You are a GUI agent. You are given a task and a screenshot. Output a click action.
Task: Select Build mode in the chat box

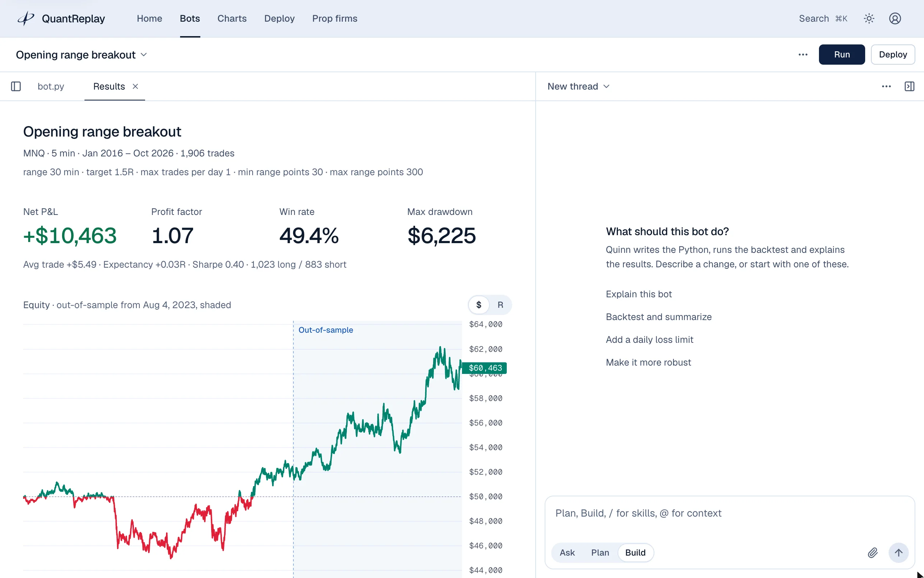coord(635,553)
